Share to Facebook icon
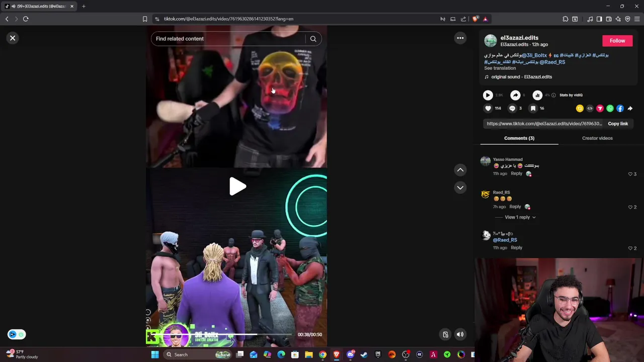This screenshot has height=362, width=644. click(620, 109)
